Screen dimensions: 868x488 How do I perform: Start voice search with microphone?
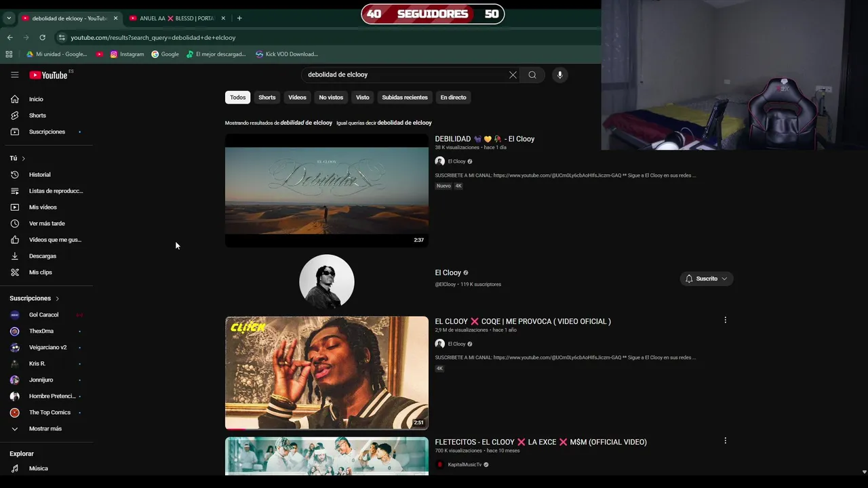point(559,75)
